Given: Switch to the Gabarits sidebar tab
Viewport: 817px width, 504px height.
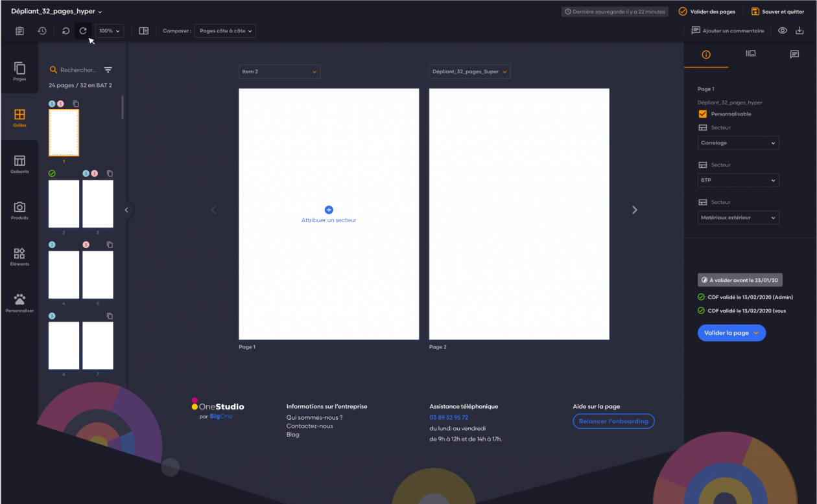Looking at the screenshot, I should (19, 164).
